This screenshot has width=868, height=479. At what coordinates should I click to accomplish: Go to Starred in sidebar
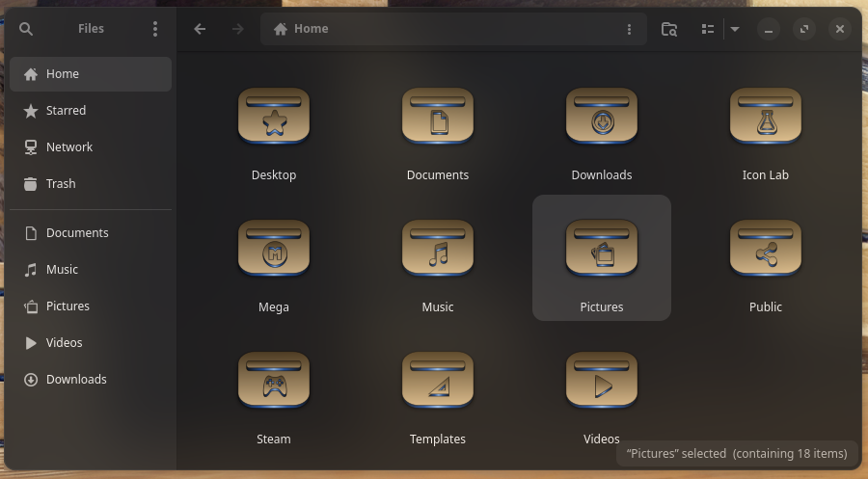[x=66, y=111]
